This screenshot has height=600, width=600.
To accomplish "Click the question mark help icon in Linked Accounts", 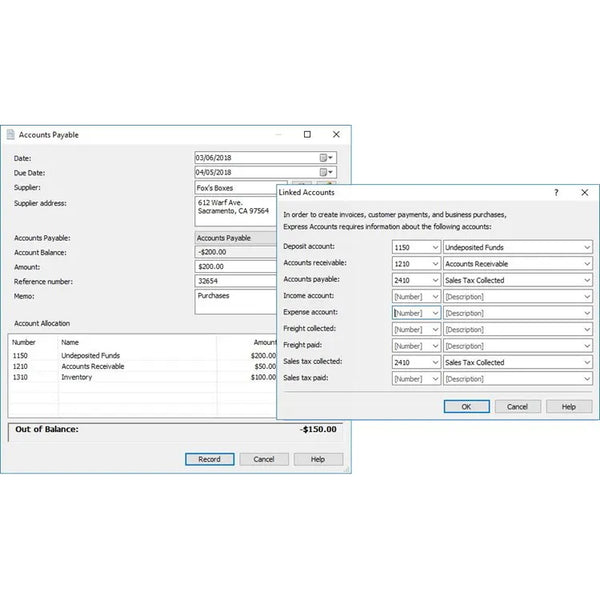I will [556, 192].
